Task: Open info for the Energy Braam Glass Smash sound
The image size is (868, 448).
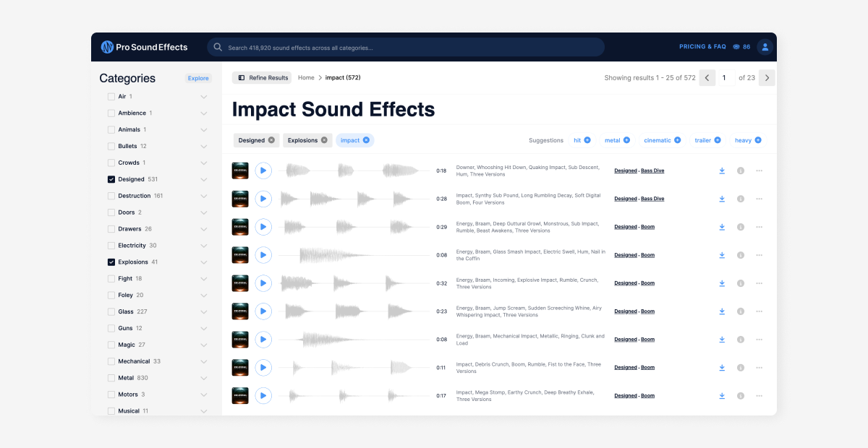Action: point(740,254)
